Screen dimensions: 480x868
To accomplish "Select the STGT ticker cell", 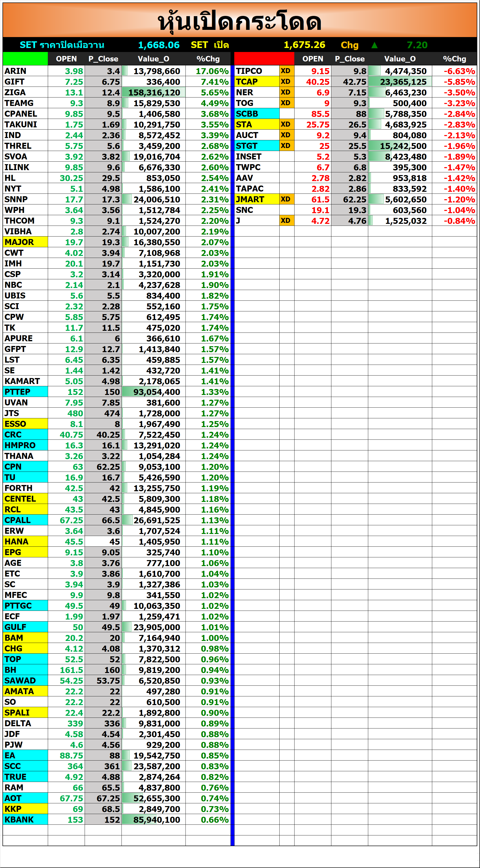I will 257,145.
